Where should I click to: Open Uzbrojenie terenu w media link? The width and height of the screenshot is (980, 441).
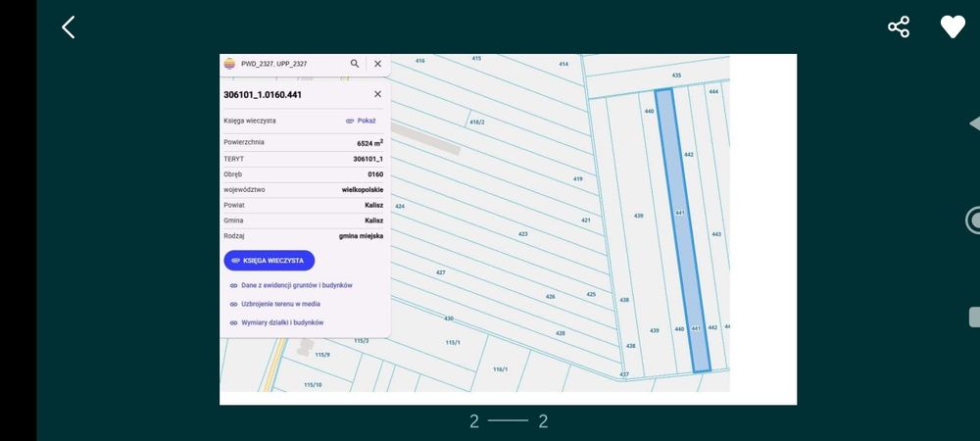coord(280,304)
